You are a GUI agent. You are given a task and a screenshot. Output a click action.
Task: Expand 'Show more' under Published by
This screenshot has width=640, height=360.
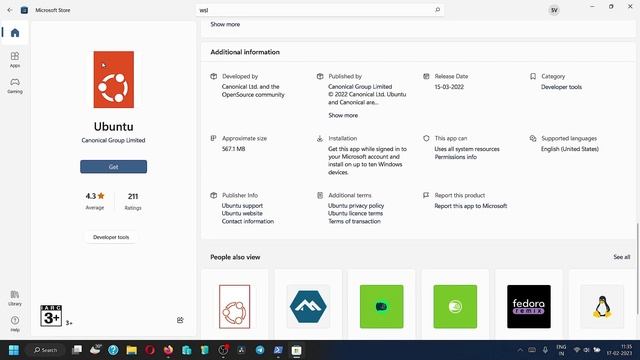point(343,116)
